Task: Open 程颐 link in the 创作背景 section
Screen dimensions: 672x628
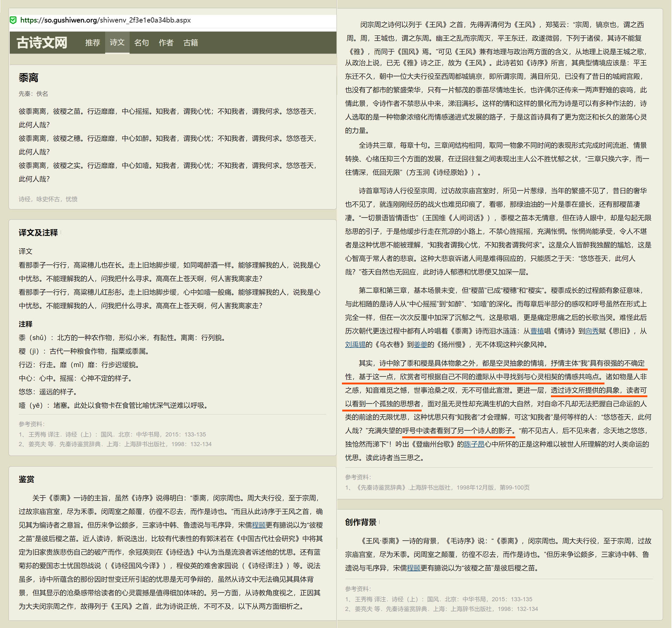Action: pyautogui.click(x=413, y=568)
